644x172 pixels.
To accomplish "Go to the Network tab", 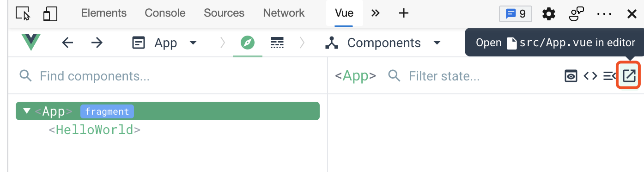I will point(284,13).
